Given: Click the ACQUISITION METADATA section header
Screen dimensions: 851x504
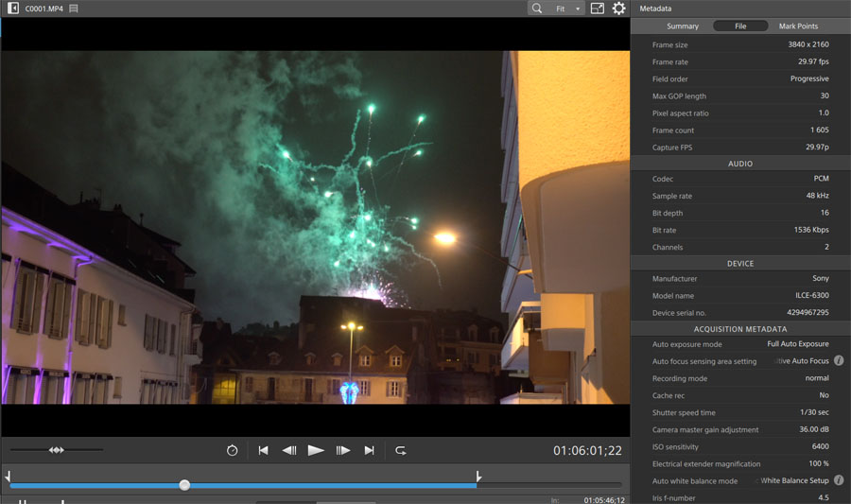Looking at the screenshot, I should (740, 329).
